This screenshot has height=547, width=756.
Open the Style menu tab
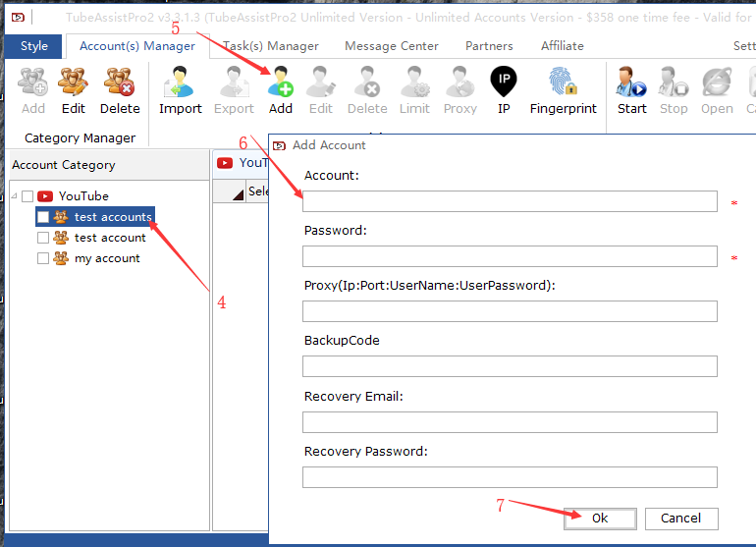(x=34, y=46)
